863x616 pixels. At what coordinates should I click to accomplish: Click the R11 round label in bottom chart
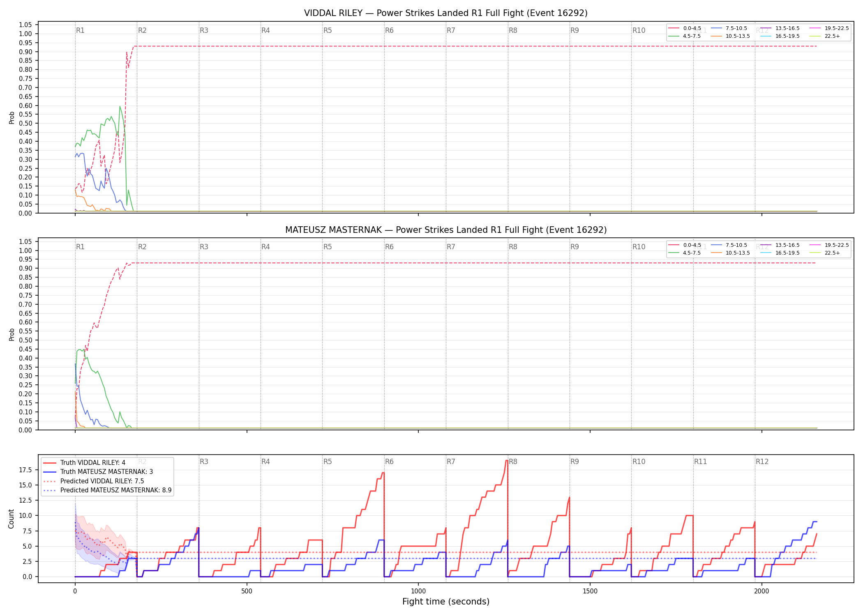tap(701, 462)
